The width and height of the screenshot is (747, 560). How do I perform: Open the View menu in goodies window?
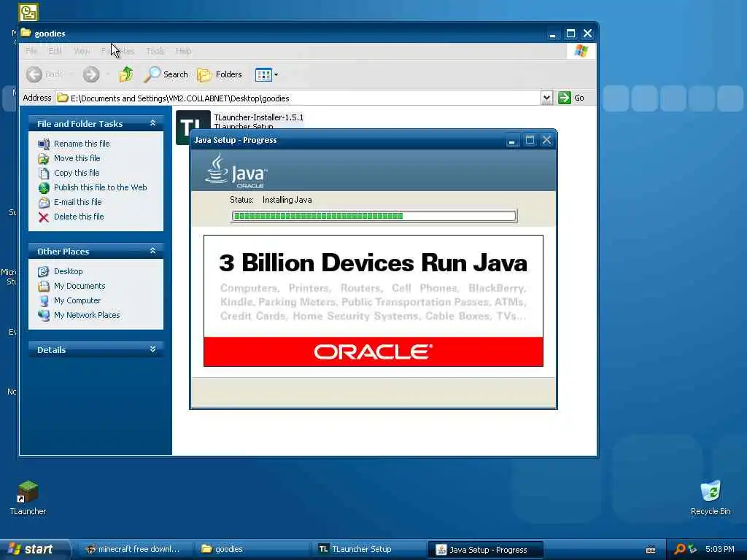pos(82,50)
